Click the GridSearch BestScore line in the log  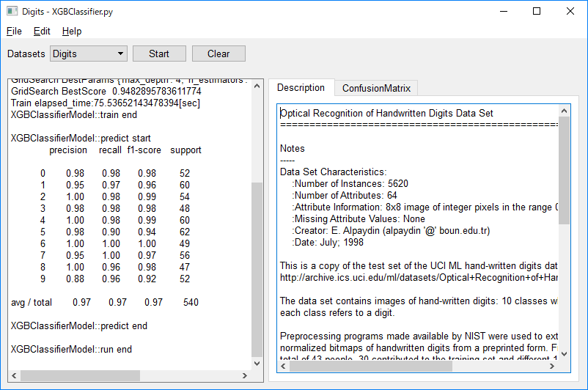(106, 91)
